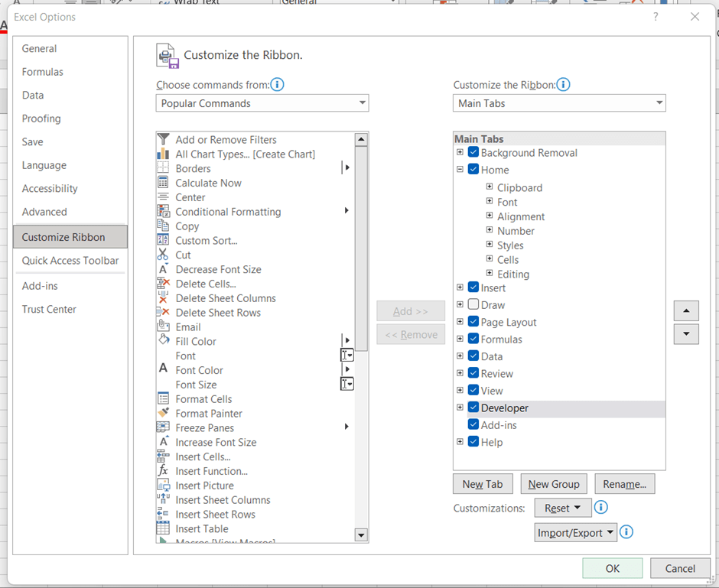Click the Insert Function fx icon
Screen dimensions: 719x588
point(163,470)
